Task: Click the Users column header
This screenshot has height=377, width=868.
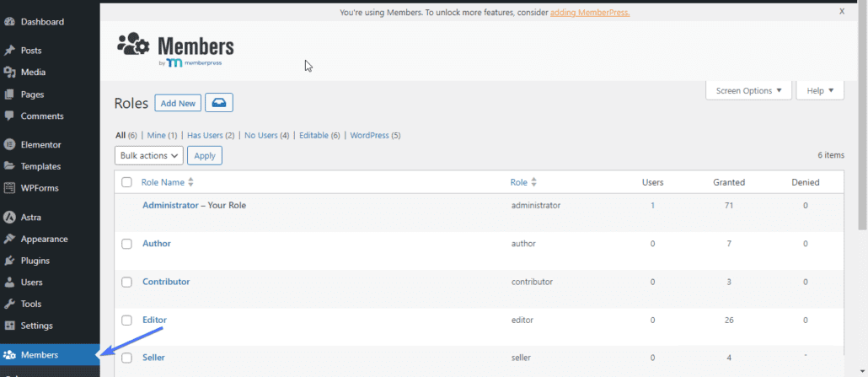Action: [652, 182]
